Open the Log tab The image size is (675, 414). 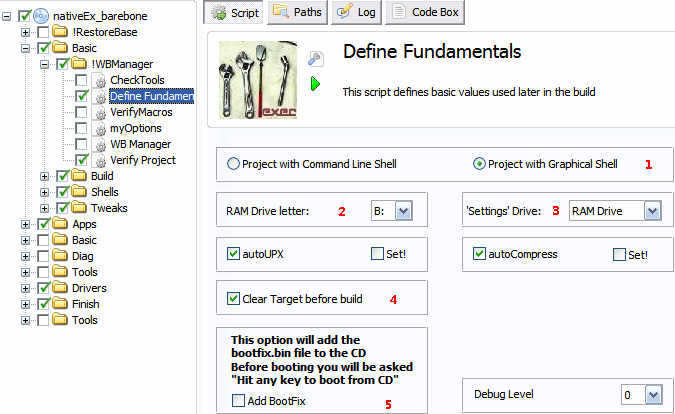356,12
